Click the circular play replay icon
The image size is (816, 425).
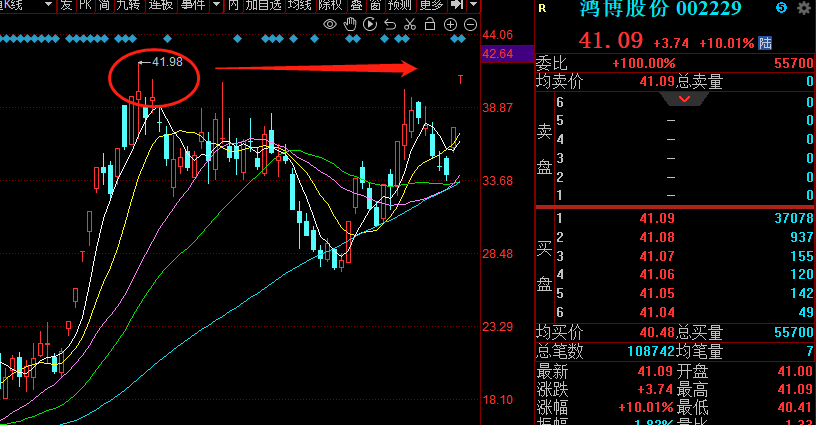click(x=370, y=24)
